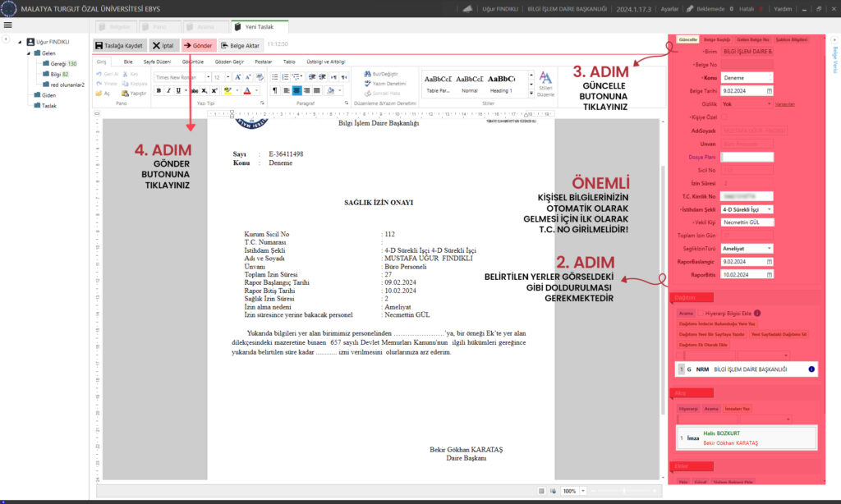
Task: Select the center alignment icon
Action: point(296,91)
